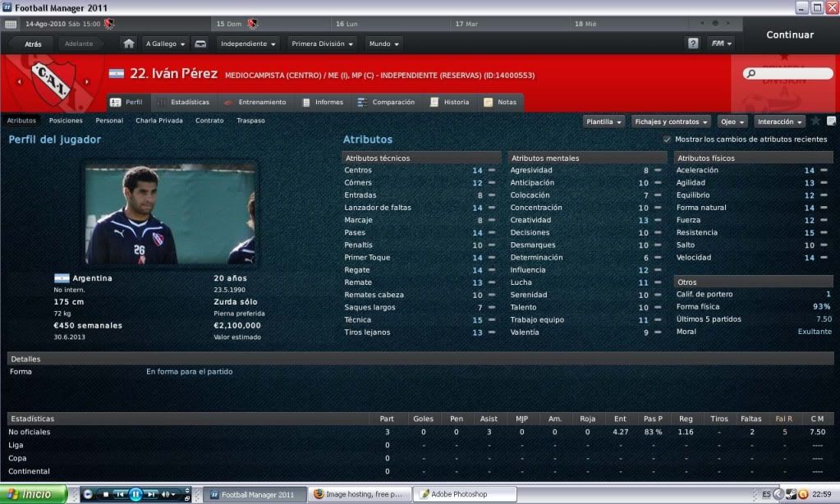Skip to next track in taskbar player
This screenshot has height=504, width=840.
152,494
